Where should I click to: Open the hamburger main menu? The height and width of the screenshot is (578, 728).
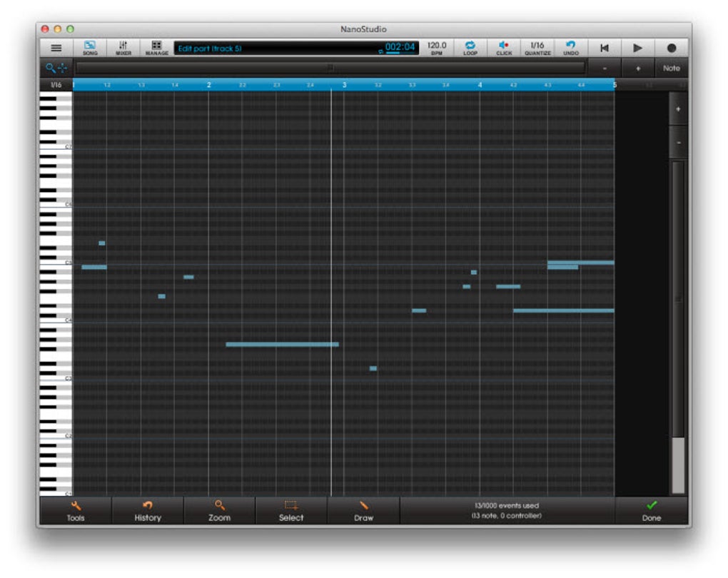click(56, 48)
